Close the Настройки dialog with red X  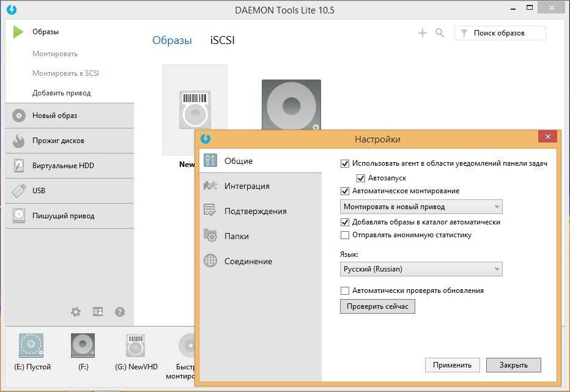pyautogui.click(x=548, y=137)
